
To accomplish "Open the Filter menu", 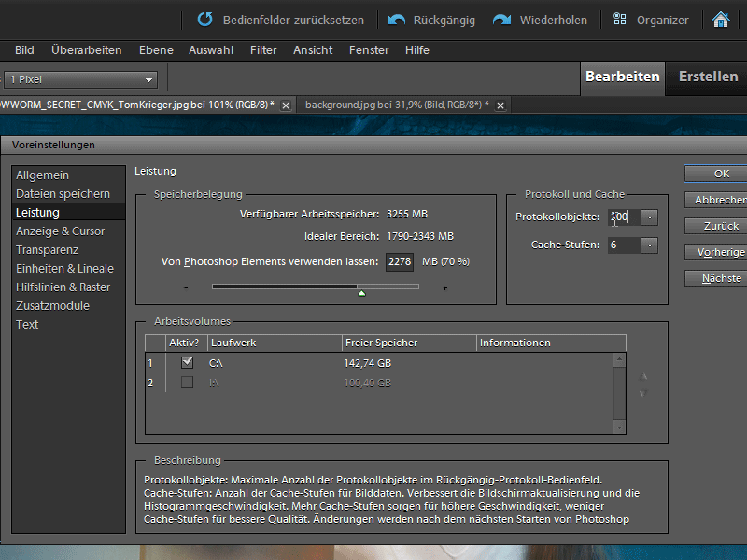I will 263,50.
